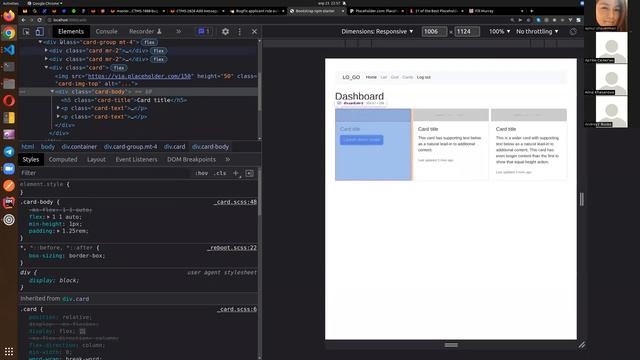Click the flex badge on first card mr-2
This screenshot has height=360, width=640.
[159, 51]
